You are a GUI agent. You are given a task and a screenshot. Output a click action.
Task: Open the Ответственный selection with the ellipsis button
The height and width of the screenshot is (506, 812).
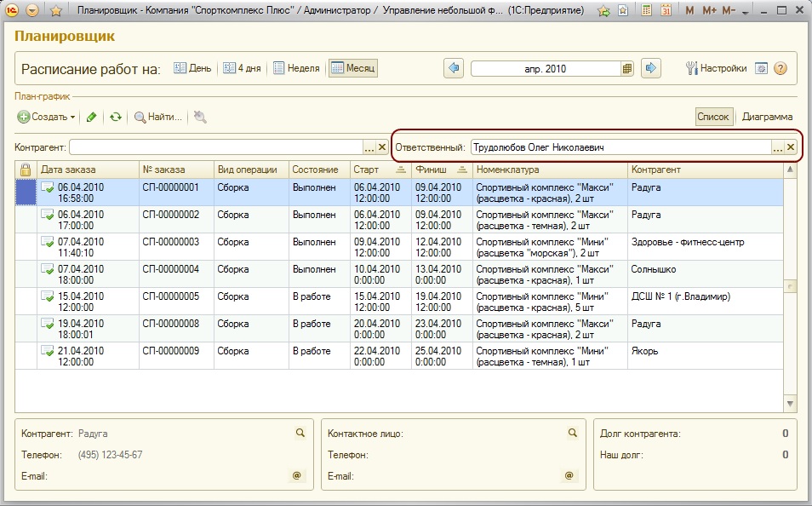pyautogui.click(x=776, y=147)
